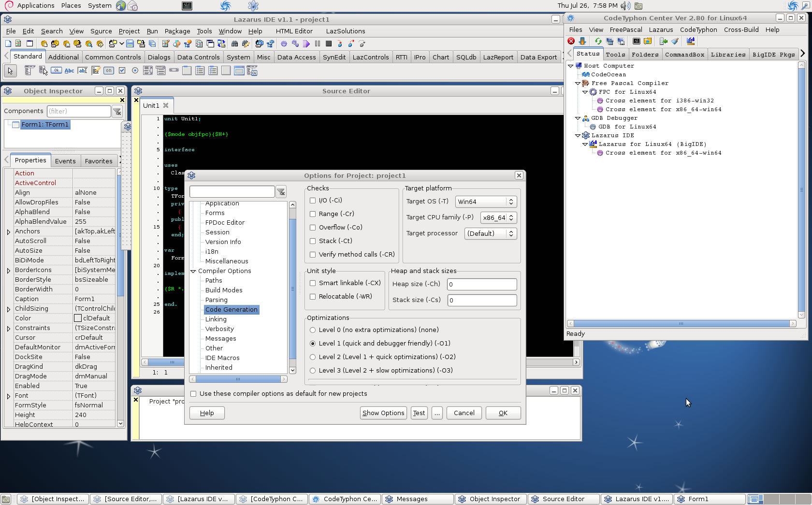Viewport: 812px width, 505px height.
Task: Select Level 2 optimizations (-O2) radio
Action: click(313, 357)
